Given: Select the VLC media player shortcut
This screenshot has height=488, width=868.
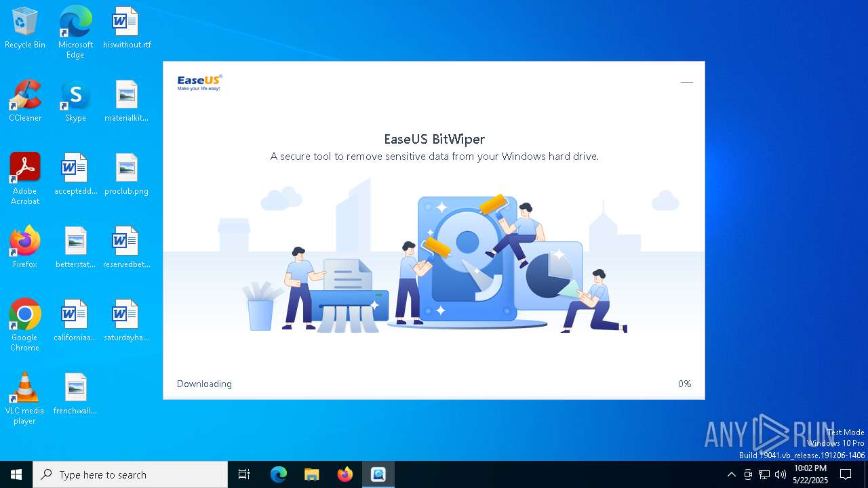Looking at the screenshot, I should (25, 399).
